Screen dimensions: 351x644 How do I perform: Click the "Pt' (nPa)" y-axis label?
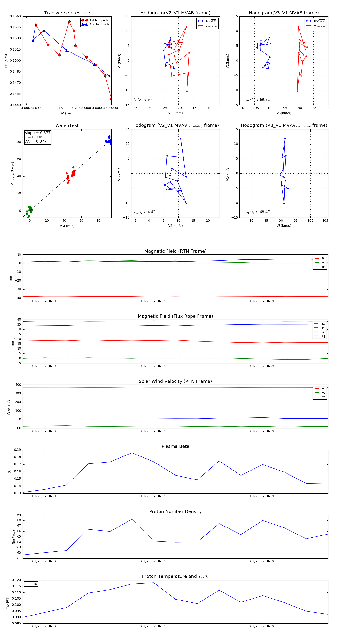click(x=6, y=61)
